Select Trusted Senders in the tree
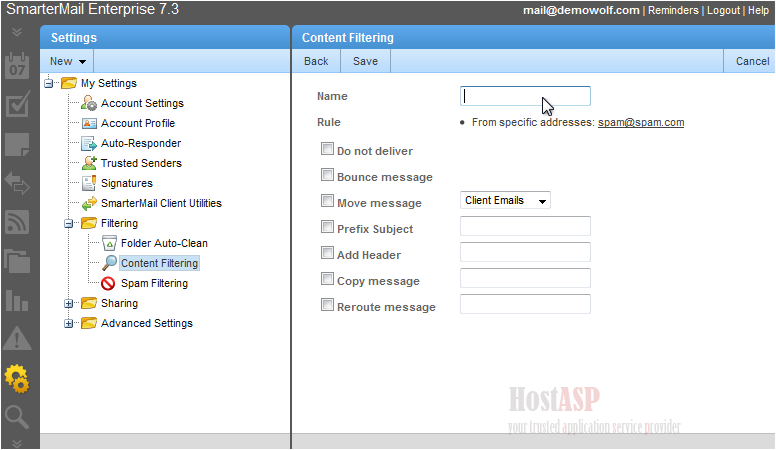This screenshot has height=450, width=776. click(x=141, y=163)
